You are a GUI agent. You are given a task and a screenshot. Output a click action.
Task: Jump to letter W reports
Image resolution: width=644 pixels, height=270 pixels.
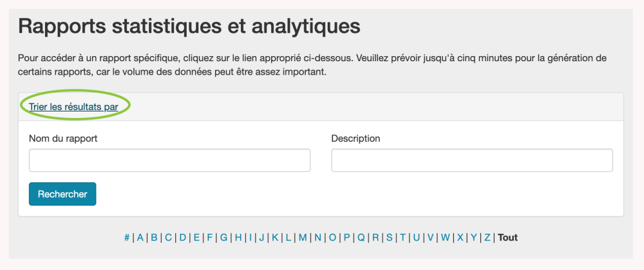coord(445,237)
